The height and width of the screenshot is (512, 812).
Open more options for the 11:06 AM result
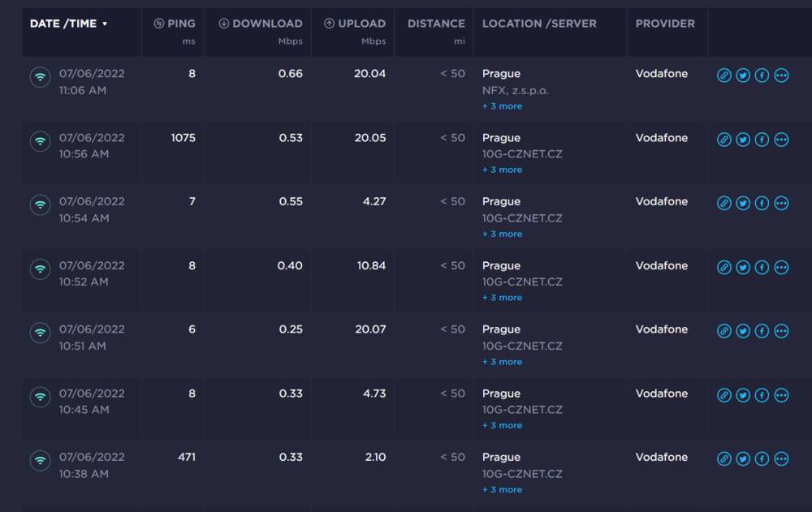781,75
